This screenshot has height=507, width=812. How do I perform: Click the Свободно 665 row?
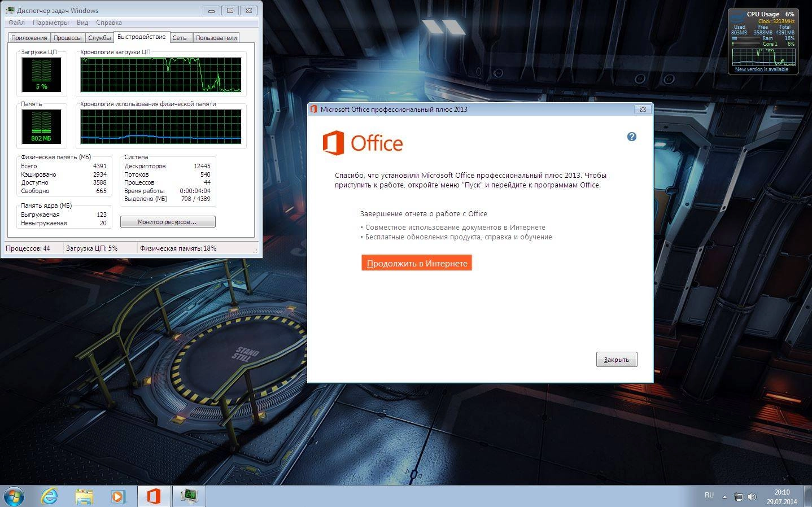(64, 191)
